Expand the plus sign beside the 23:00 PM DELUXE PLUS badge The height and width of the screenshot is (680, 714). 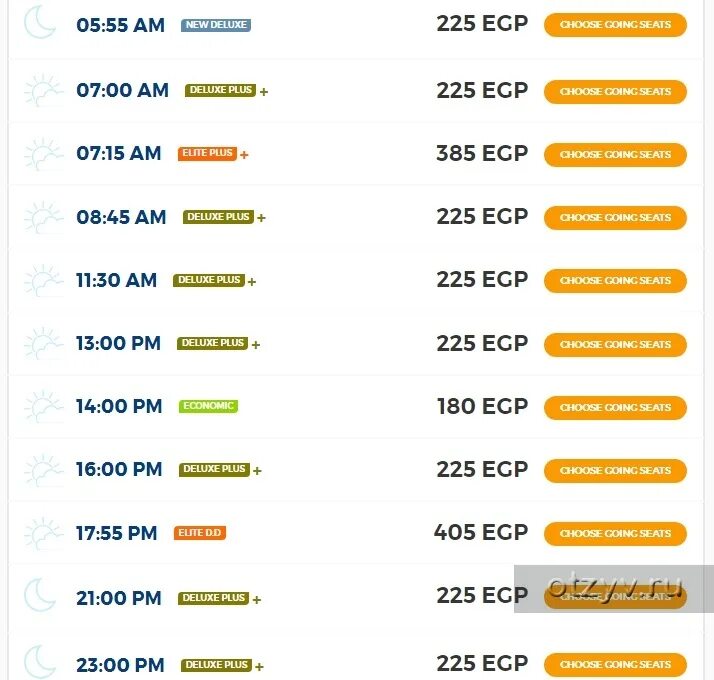point(259,666)
